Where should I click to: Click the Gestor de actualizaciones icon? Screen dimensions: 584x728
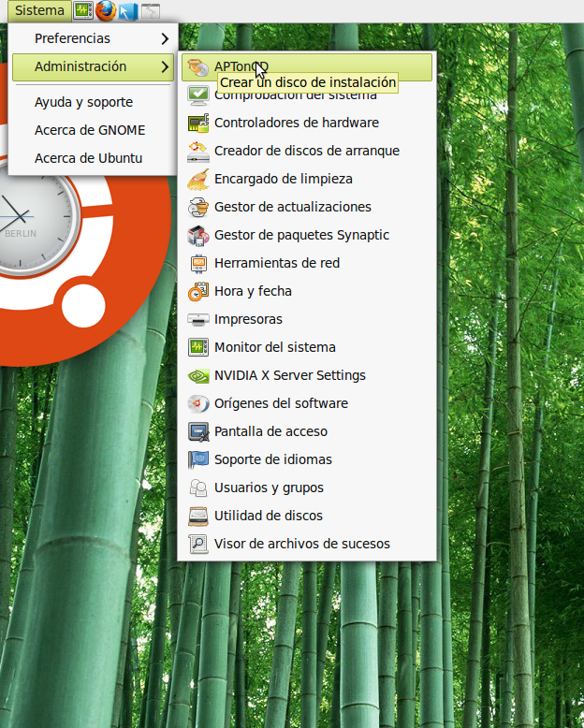[198, 208]
